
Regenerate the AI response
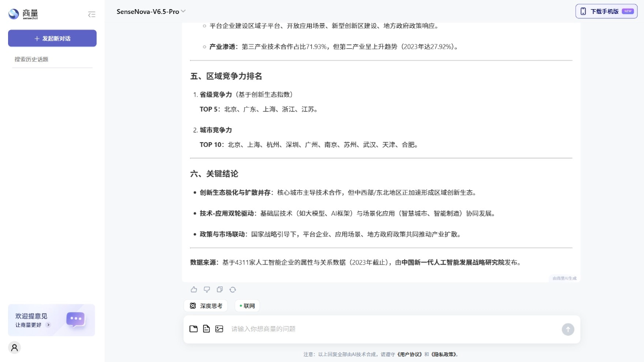(232, 289)
